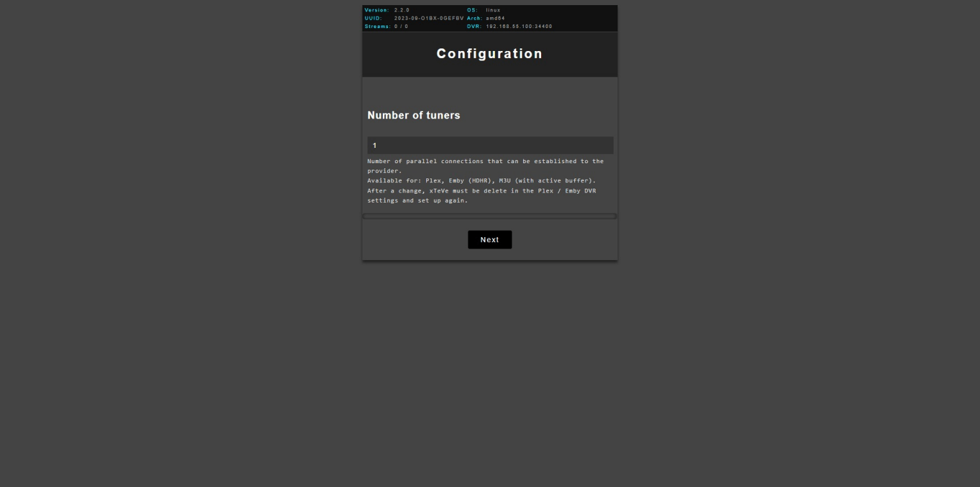Viewport: 980px width, 487px height.
Task: Click the 'Available for: Plex, Emby' text
Action: click(x=481, y=181)
